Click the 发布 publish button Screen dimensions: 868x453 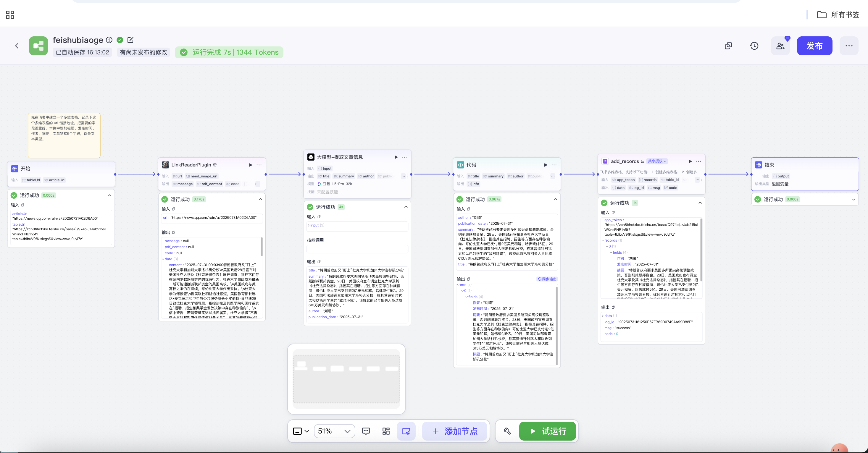point(814,46)
